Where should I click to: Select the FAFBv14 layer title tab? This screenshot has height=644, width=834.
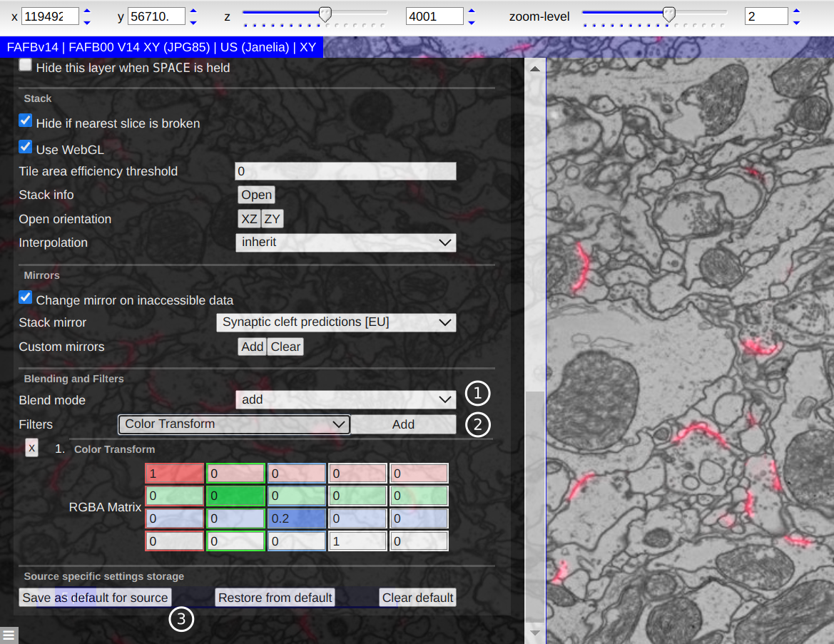tap(161, 48)
